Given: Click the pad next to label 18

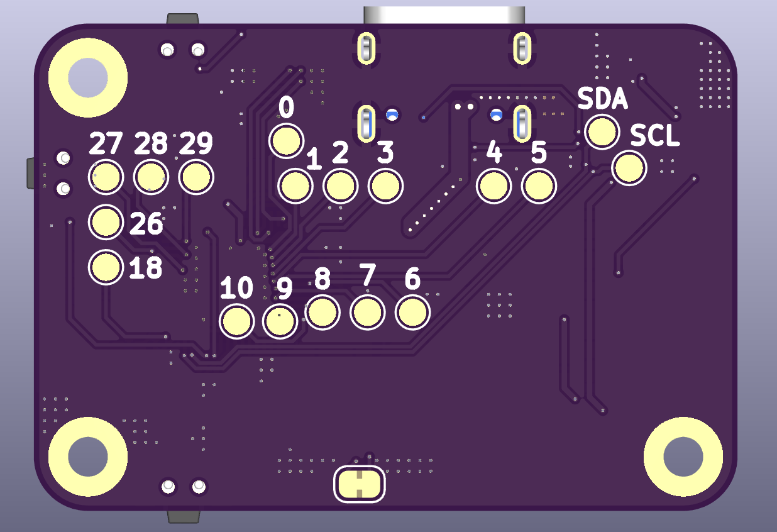Looking at the screenshot, I should [x=106, y=267].
